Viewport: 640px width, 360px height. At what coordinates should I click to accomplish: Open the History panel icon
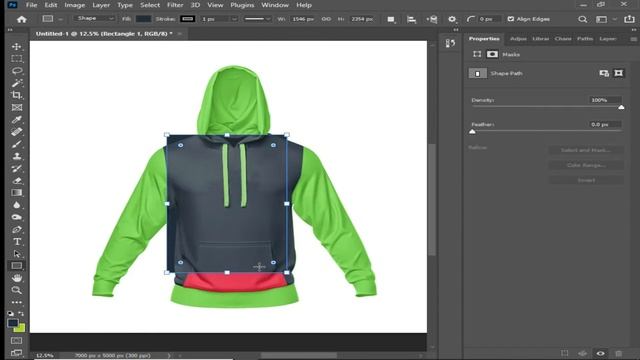(x=450, y=43)
